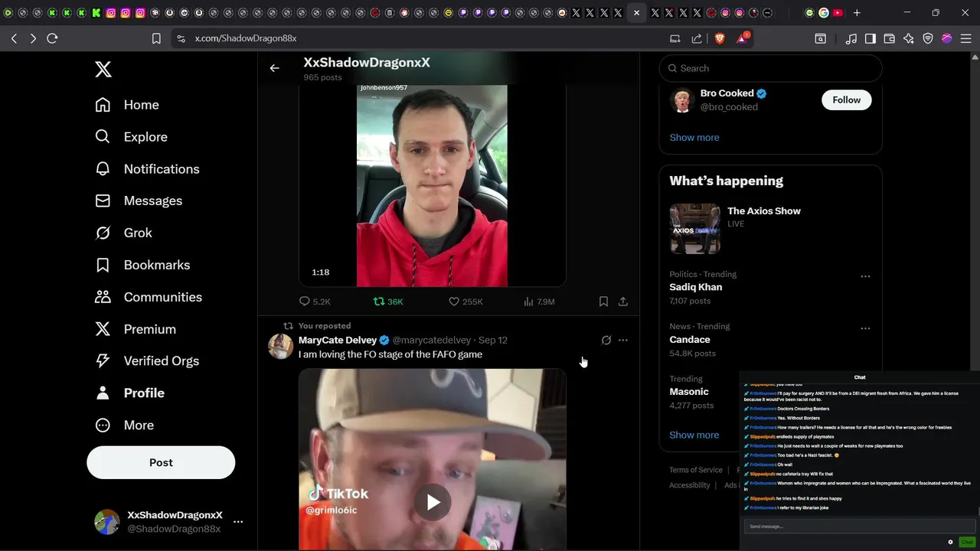Follow the Bro Cooked account
Image resolution: width=980 pixels, height=551 pixels.
[x=847, y=100]
